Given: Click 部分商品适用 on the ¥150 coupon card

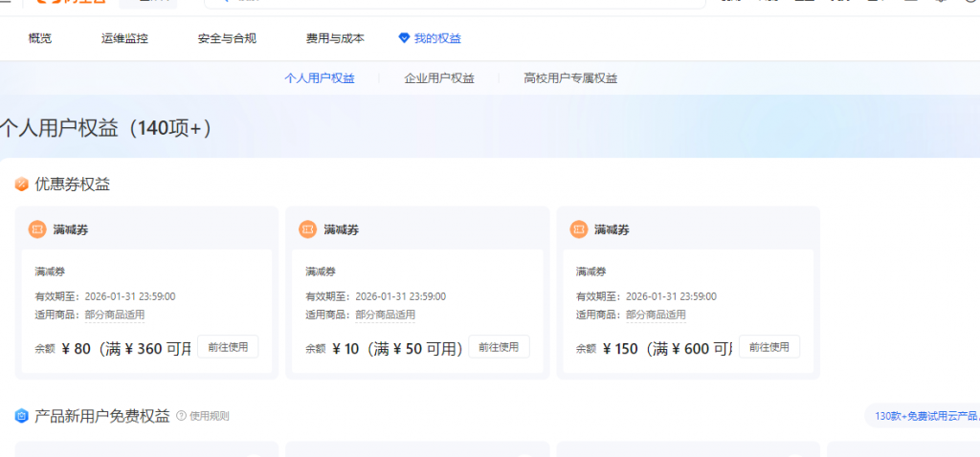Looking at the screenshot, I should tap(656, 315).
